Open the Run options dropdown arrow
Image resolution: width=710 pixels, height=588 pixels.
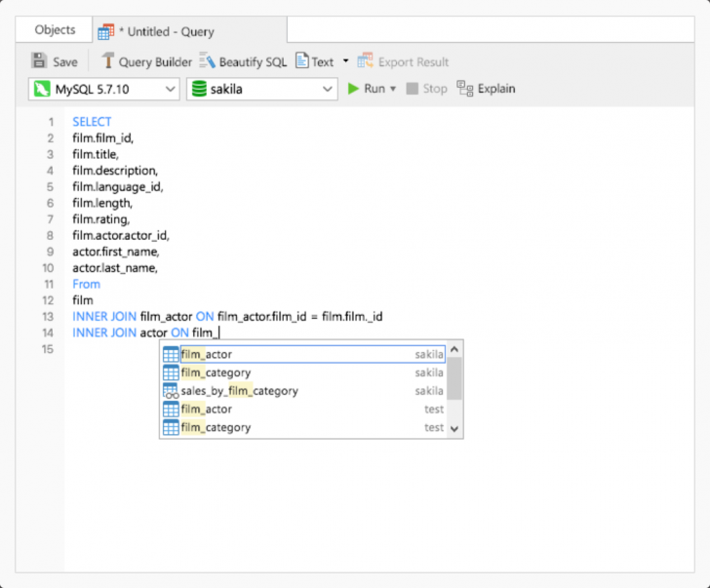[393, 89]
